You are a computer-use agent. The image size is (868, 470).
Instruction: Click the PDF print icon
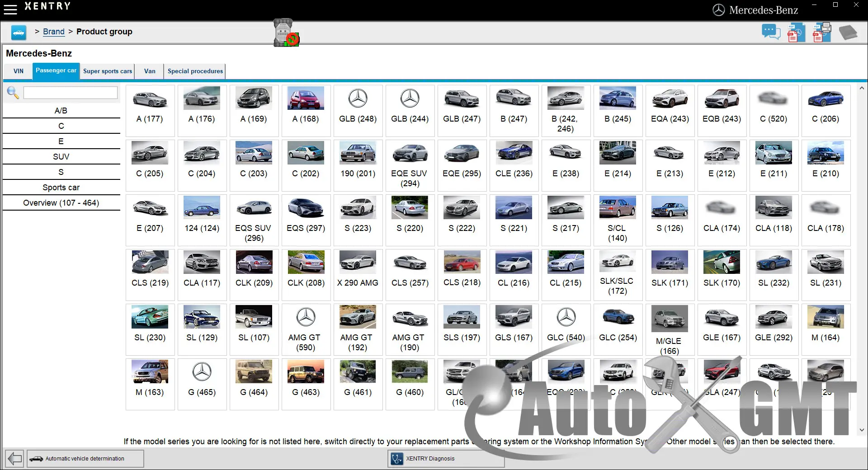click(822, 32)
